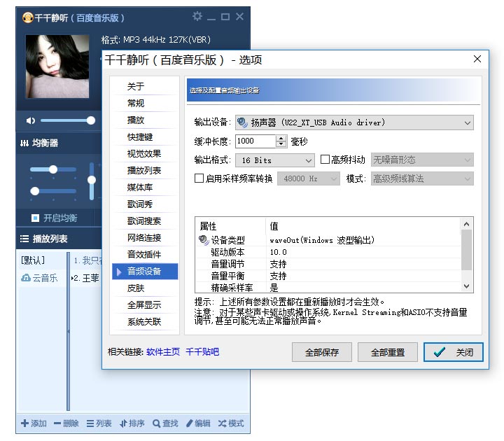Viewport: 504px width, 441px height.
Task: Click the 关闭 button with checkmark
Action: (x=453, y=352)
